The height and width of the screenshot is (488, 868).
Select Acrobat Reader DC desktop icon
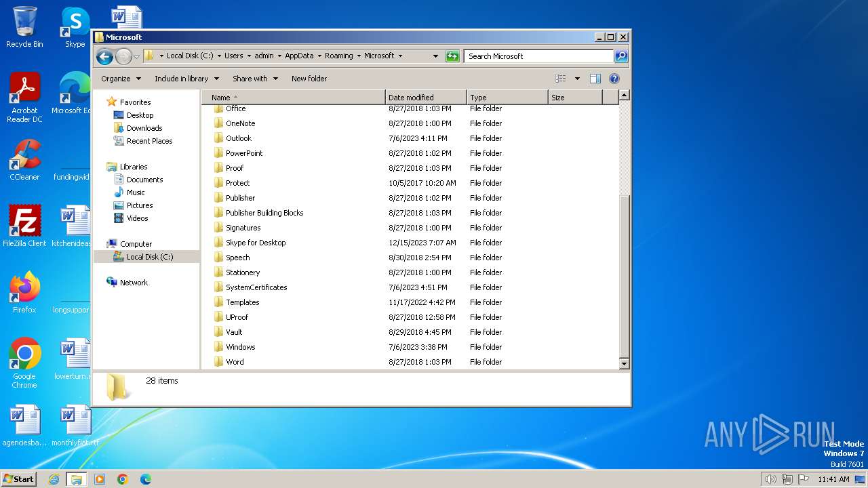coord(24,98)
